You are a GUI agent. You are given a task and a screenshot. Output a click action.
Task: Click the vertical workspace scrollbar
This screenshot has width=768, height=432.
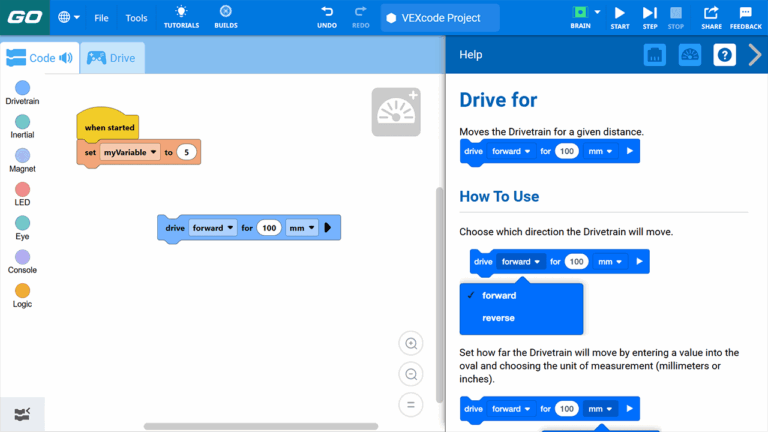[x=440, y=295]
